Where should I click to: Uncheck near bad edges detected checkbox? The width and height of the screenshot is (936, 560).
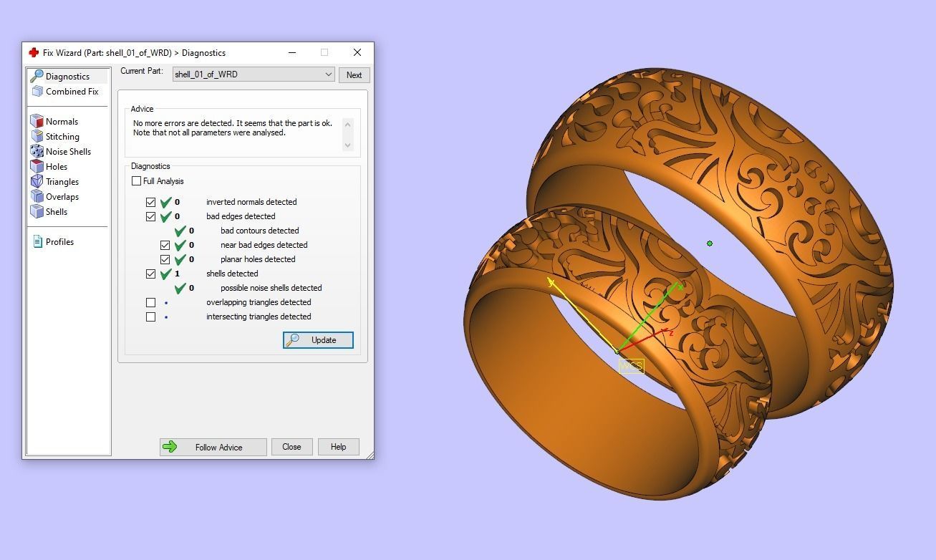click(165, 245)
